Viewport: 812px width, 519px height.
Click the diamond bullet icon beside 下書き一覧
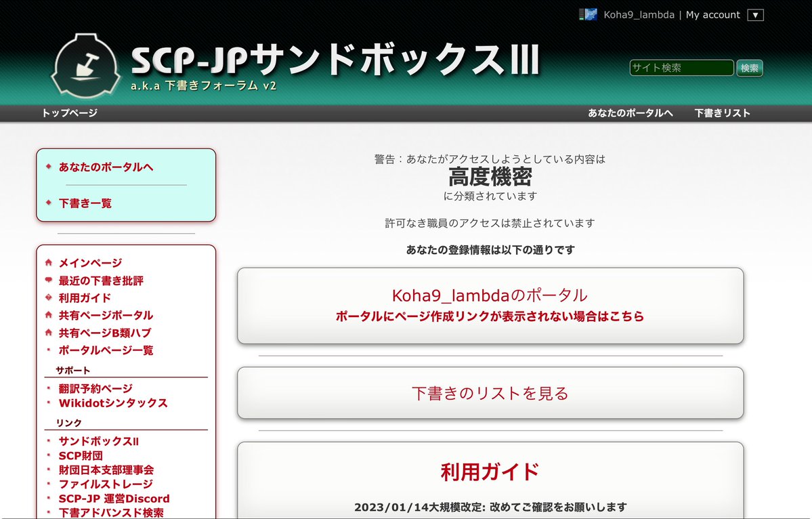pyautogui.click(x=49, y=203)
